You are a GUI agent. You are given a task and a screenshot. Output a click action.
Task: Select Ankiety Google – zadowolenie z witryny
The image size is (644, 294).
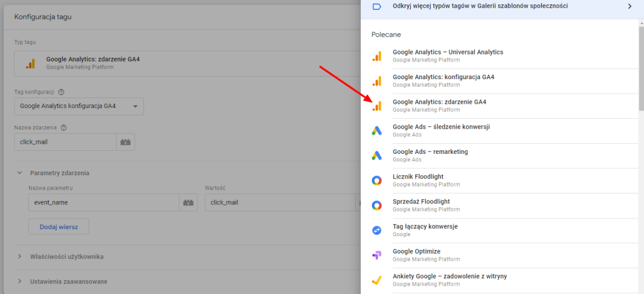point(501,280)
